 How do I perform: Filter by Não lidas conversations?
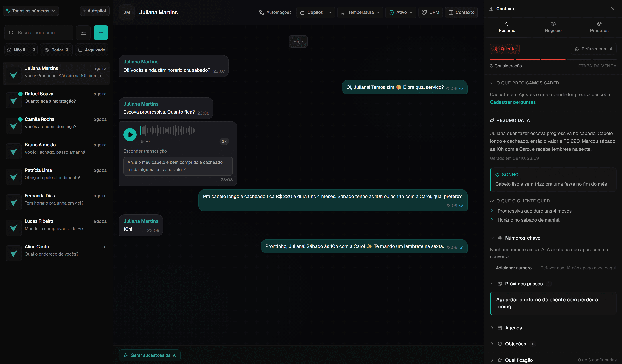tap(21, 50)
